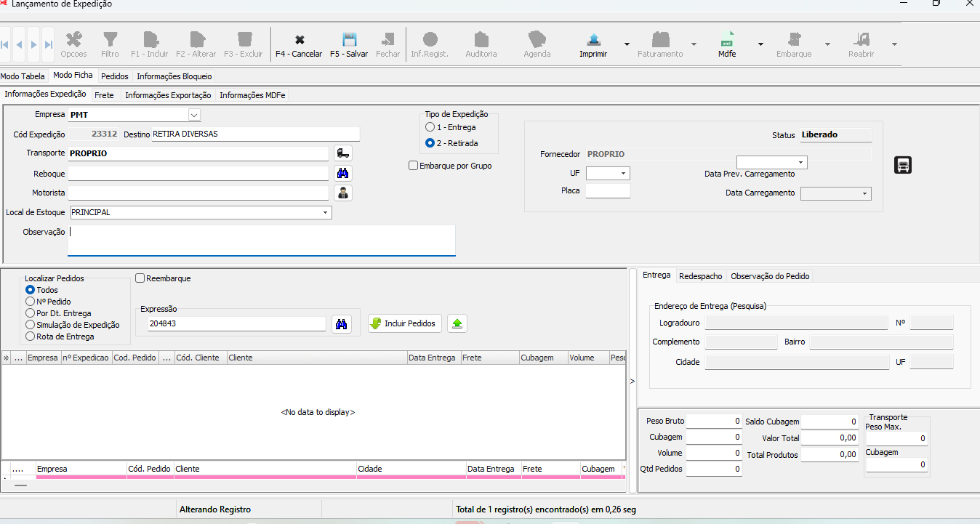Open the driver lookup icon beside Motorista
The height and width of the screenshot is (524, 980).
click(x=342, y=193)
